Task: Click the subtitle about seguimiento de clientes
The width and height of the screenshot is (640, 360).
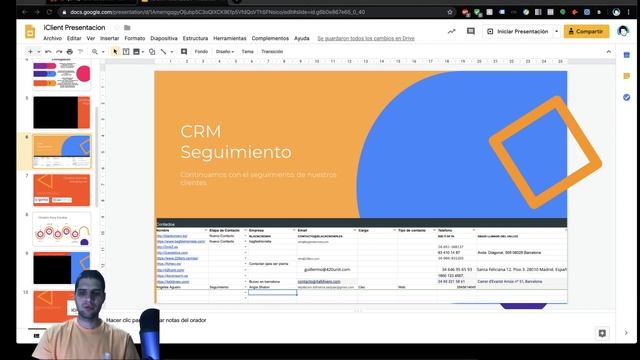Action: (x=258, y=178)
